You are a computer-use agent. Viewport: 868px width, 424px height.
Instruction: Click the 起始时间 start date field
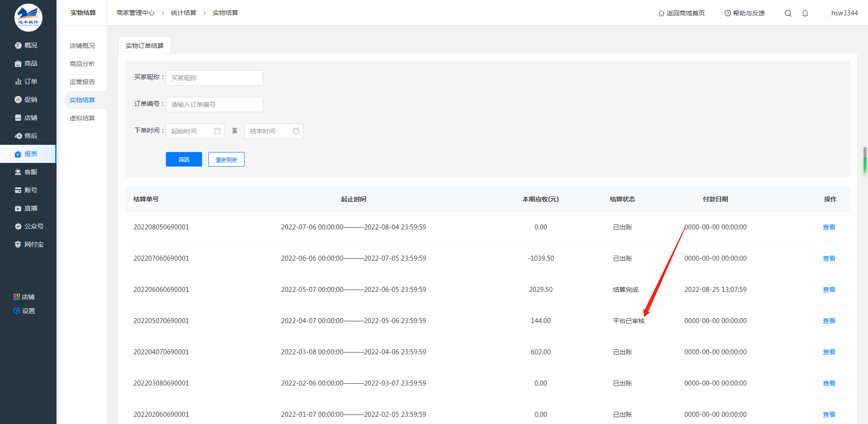[x=195, y=131]
